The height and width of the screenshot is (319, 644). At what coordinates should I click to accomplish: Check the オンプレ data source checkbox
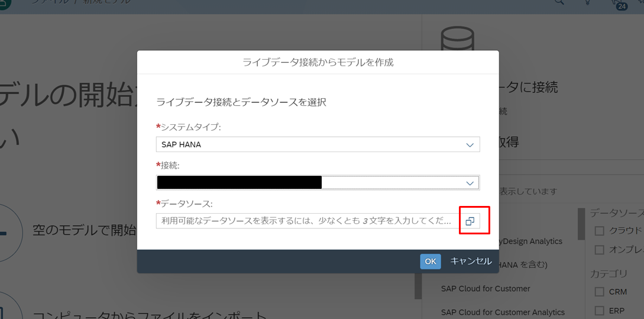(x=600, y=250)
